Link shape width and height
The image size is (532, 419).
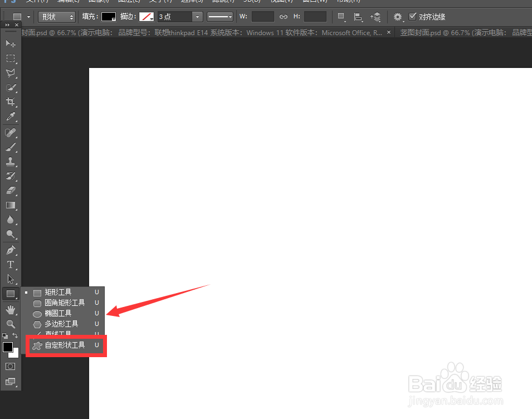pos(284,16)
